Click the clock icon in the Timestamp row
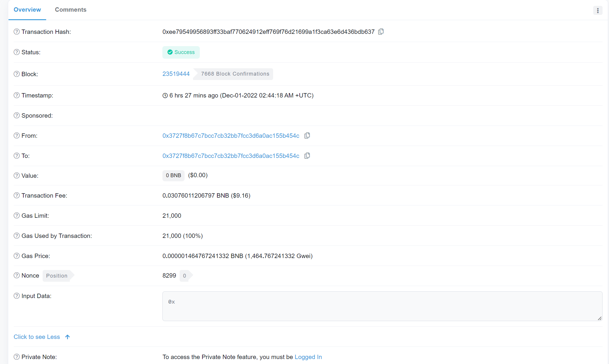Viewport: 609px width, 364px height. (165, 95)
